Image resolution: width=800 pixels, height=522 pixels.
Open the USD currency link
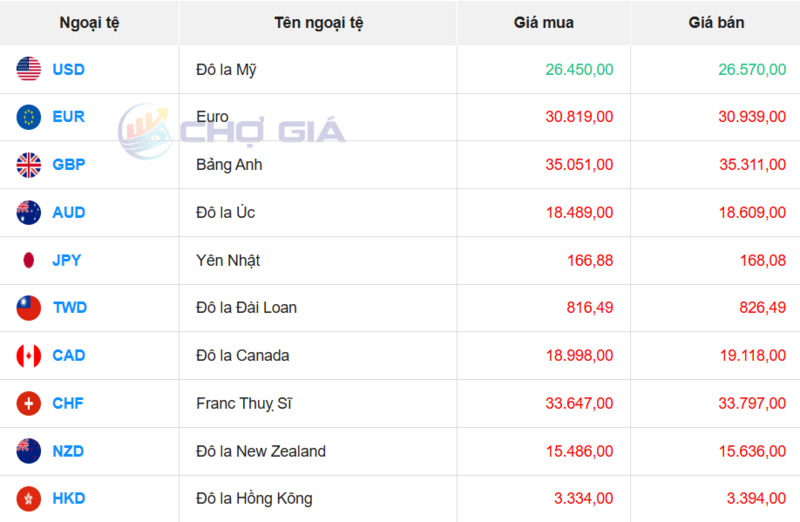[x=69, y=69]
